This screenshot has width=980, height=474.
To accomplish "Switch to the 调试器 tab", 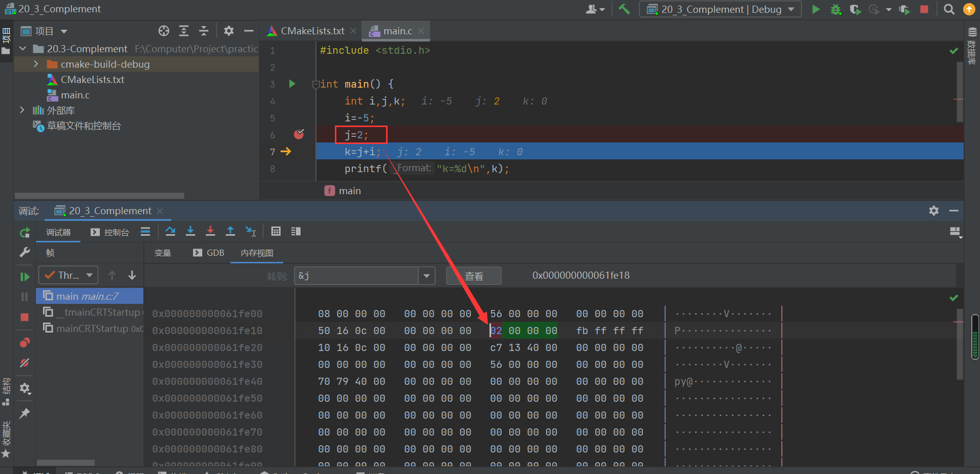I will 58,232.
